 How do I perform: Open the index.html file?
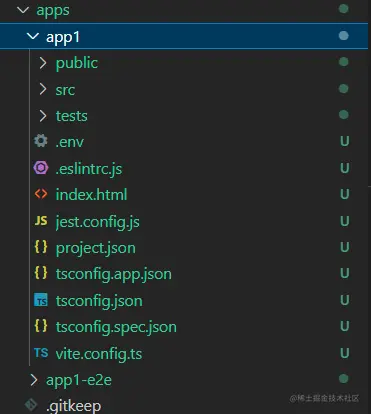91,194
